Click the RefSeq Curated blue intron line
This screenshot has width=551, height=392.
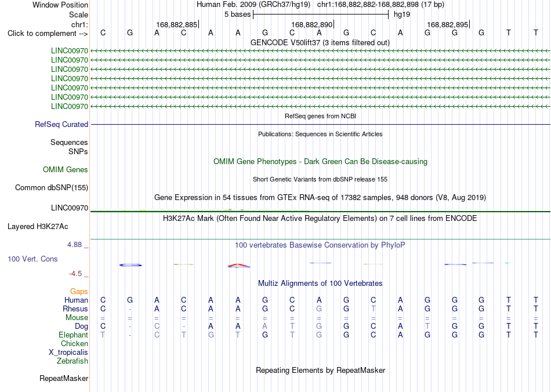tap(320, 124)
